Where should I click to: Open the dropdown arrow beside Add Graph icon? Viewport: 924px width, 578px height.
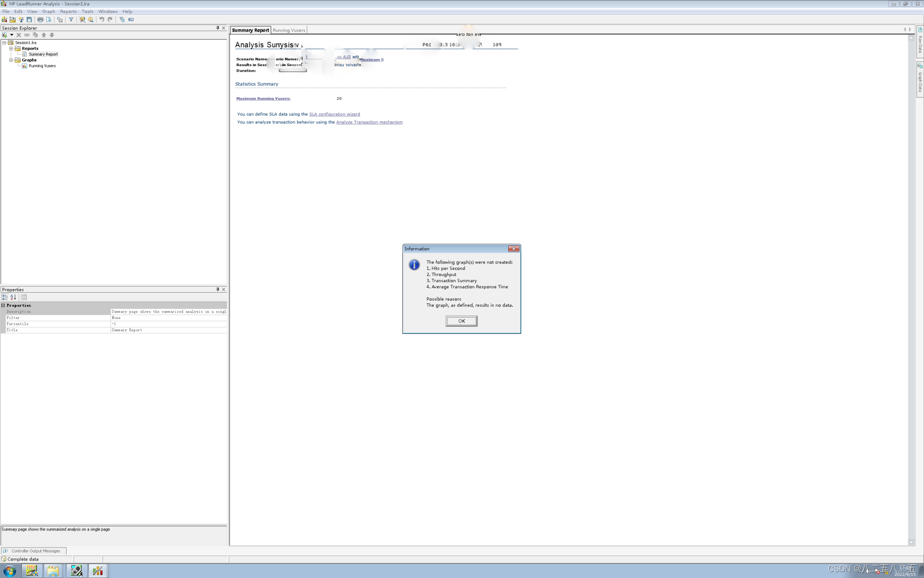coord(12,35)
